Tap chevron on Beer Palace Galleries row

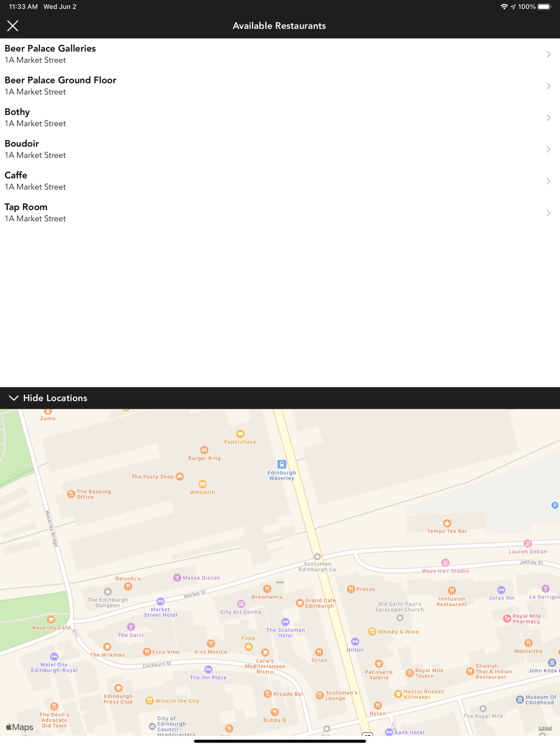[548, 54]
